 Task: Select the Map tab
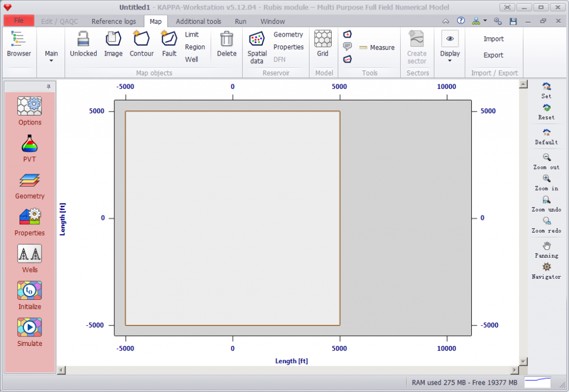tap(156, 22)
